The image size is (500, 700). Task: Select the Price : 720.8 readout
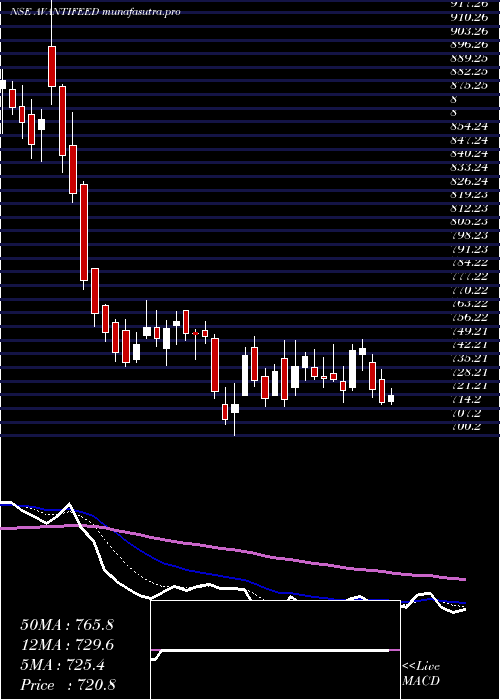pyautogui.click(x=68, y=685)
